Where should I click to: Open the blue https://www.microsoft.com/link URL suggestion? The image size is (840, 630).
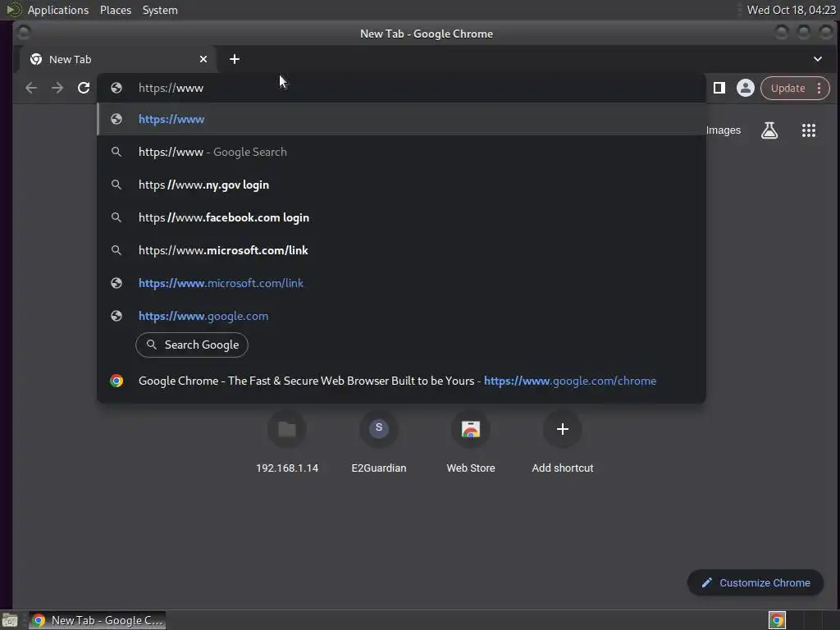coord(401,283)
